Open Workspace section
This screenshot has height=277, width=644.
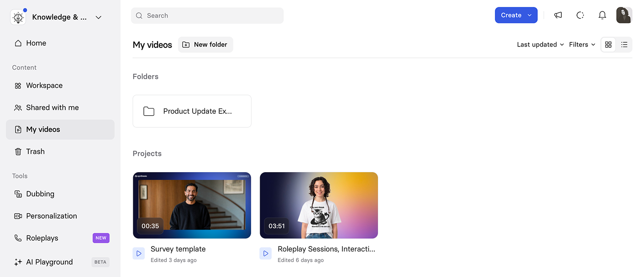(60, 86)
